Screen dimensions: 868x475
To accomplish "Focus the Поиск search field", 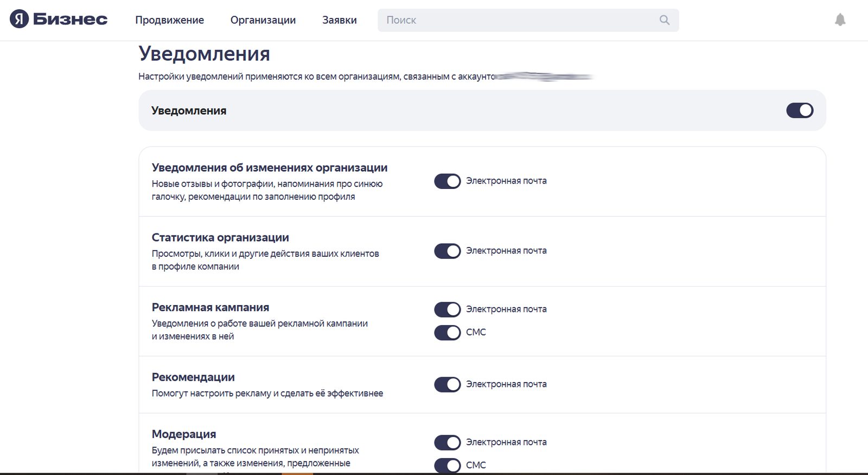I will pos(528,20).
